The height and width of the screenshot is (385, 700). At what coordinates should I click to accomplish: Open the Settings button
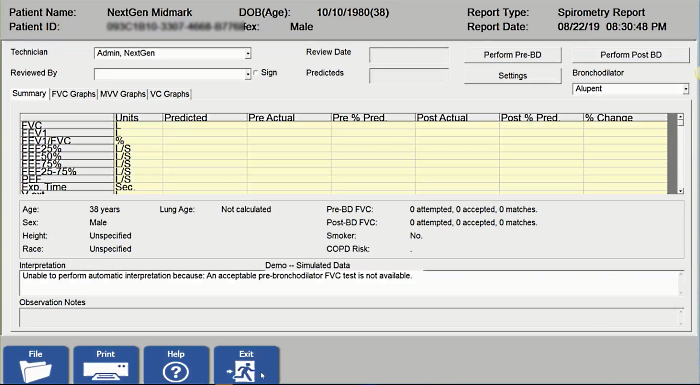[x=512, y=76]
